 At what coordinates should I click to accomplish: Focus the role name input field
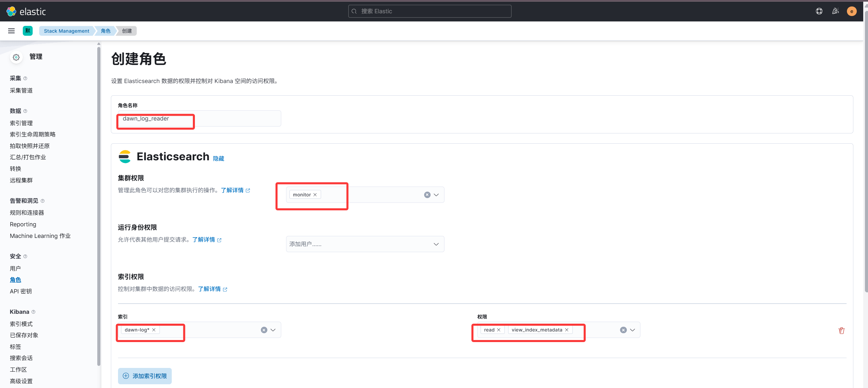click(x=199, y=118)
